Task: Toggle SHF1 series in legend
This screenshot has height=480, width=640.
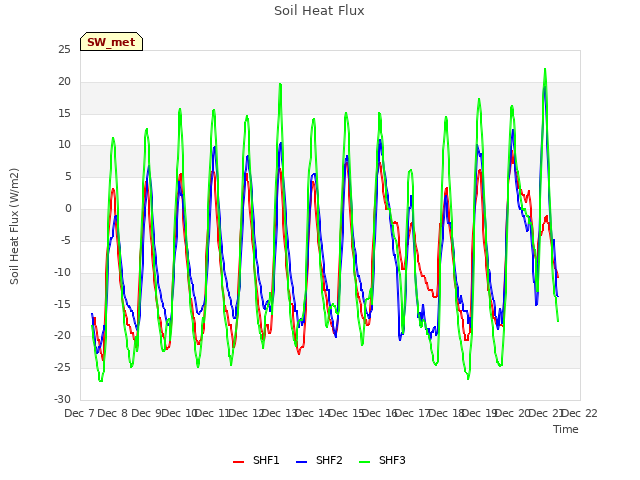Action: pyautogui.click(x=256, y=460)
